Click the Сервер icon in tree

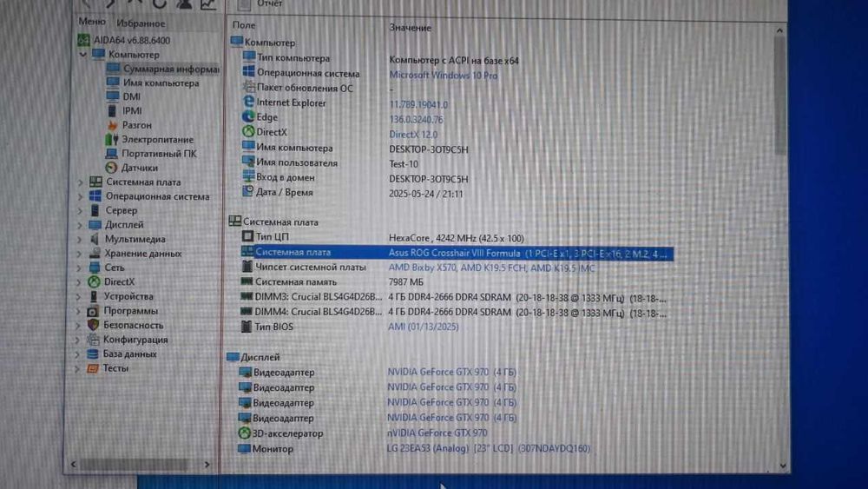95,210
